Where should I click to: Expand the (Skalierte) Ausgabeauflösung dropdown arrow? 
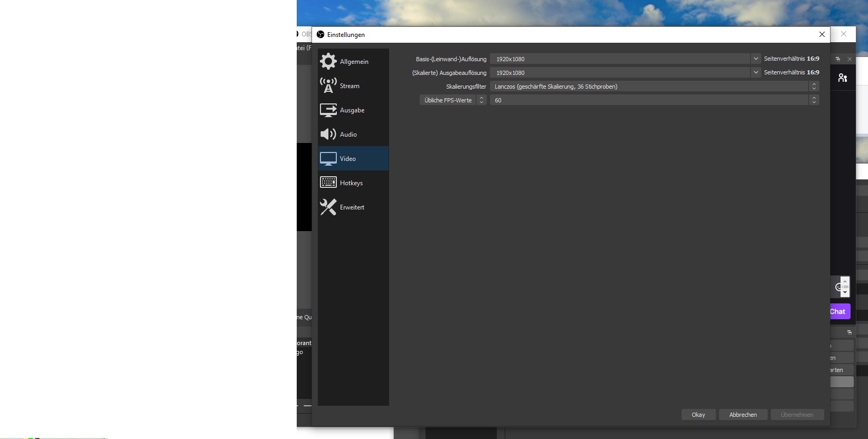point(756,72)
